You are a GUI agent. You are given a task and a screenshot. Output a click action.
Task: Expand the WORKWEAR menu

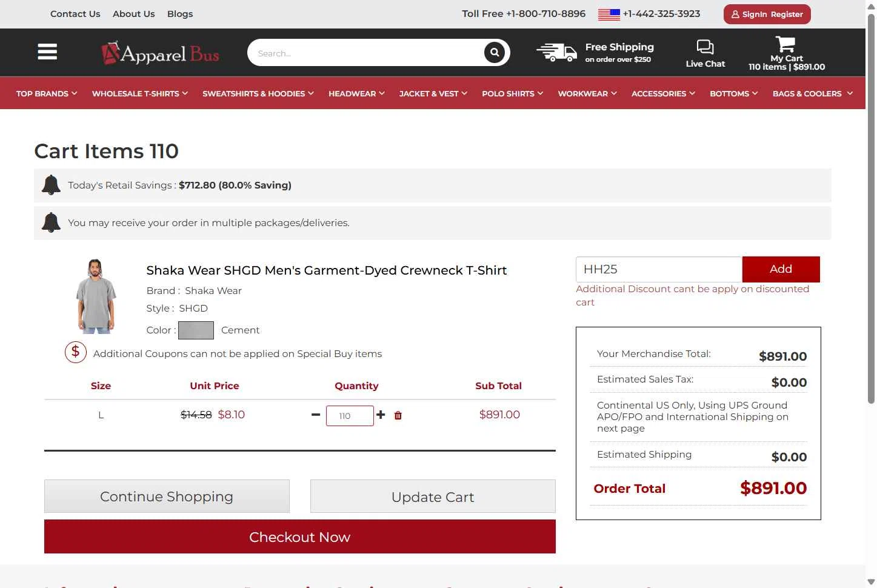pos(587,93)
